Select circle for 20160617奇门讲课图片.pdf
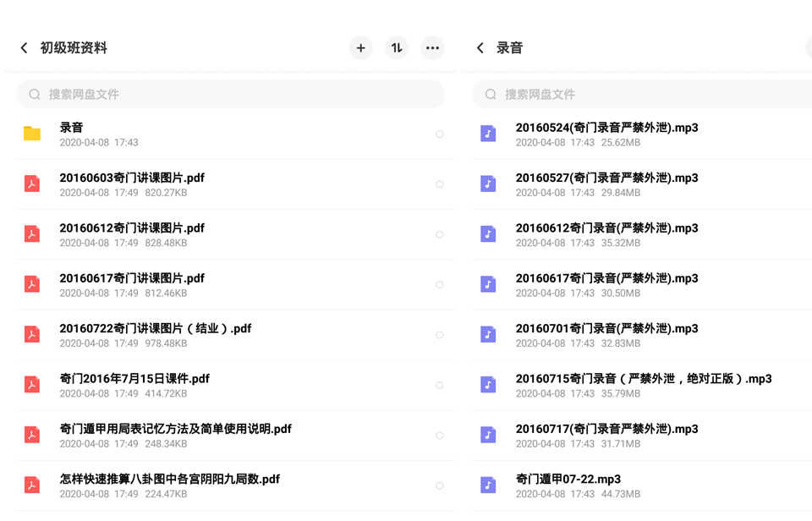Screen dimensions: 812x521 pyautogui.click(x=440, y=285)
